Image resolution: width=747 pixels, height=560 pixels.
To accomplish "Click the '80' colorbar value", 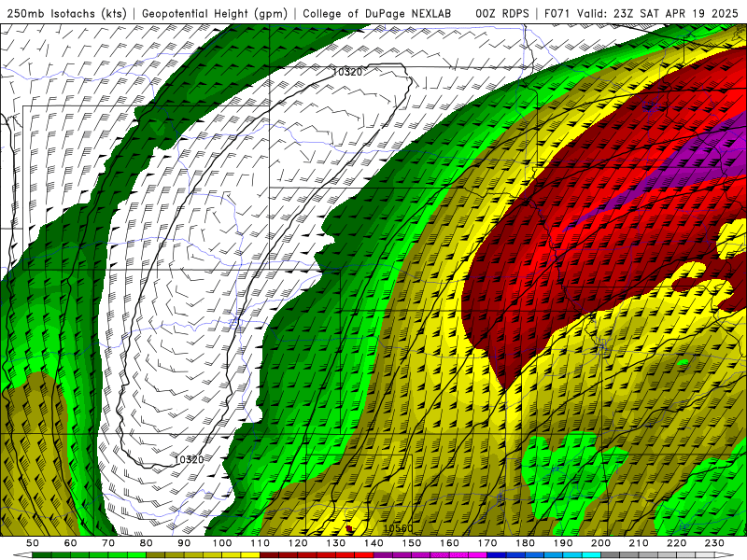I will [x=147, y=543].
